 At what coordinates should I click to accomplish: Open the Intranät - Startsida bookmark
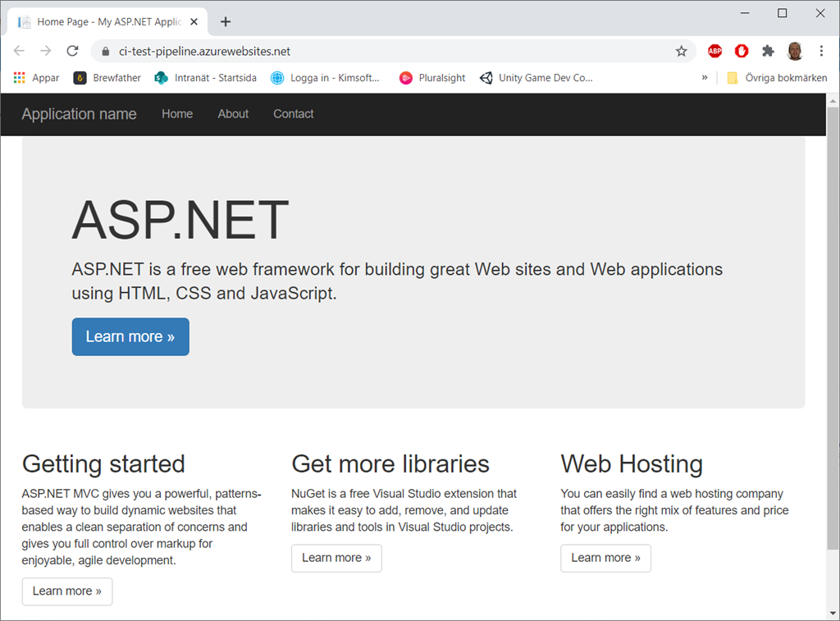point(206,78)
